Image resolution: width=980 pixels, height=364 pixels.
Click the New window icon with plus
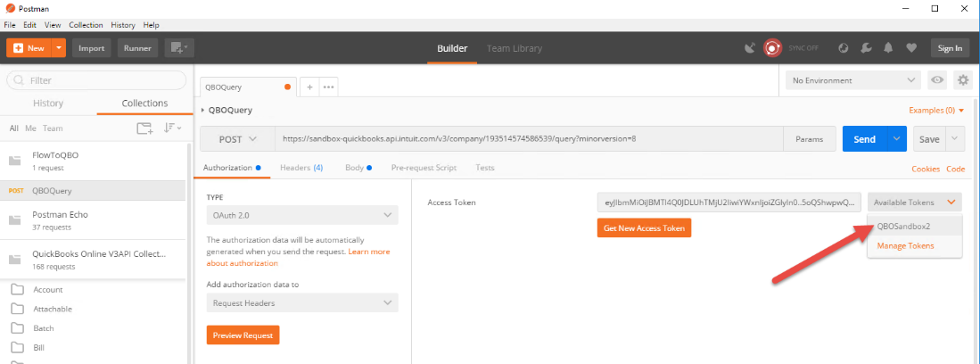pyautogui.click(x=180, y=48)
